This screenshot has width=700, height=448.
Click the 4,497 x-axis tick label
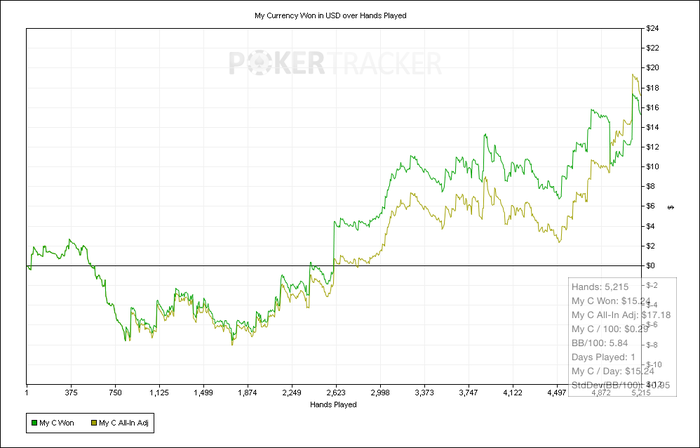pyautogui.click(x=557, y=393)
